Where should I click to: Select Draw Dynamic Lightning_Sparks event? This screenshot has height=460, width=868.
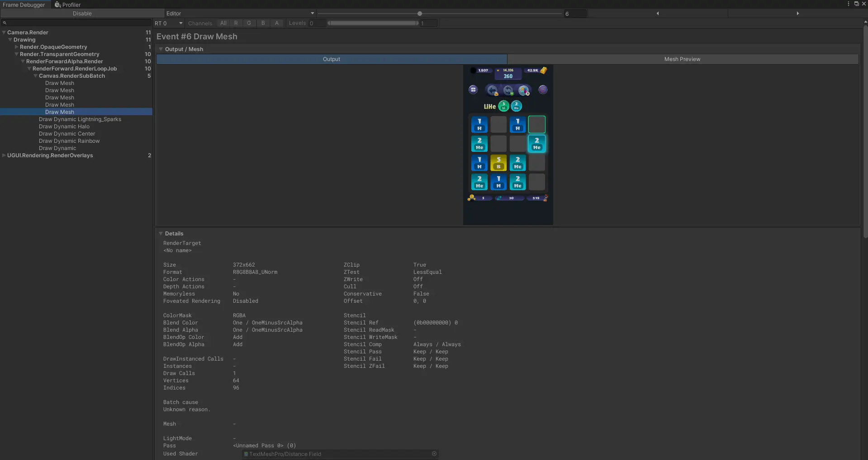(x=80, y=119)
